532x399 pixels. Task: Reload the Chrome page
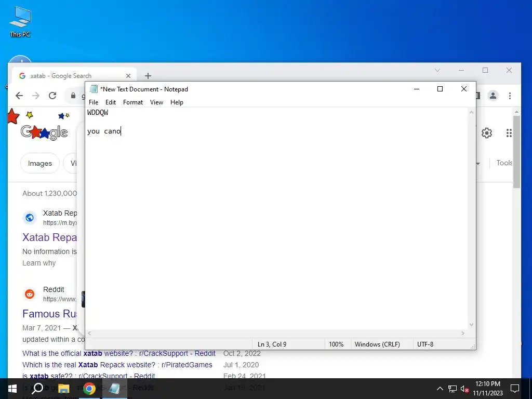[x=52, y=96]
